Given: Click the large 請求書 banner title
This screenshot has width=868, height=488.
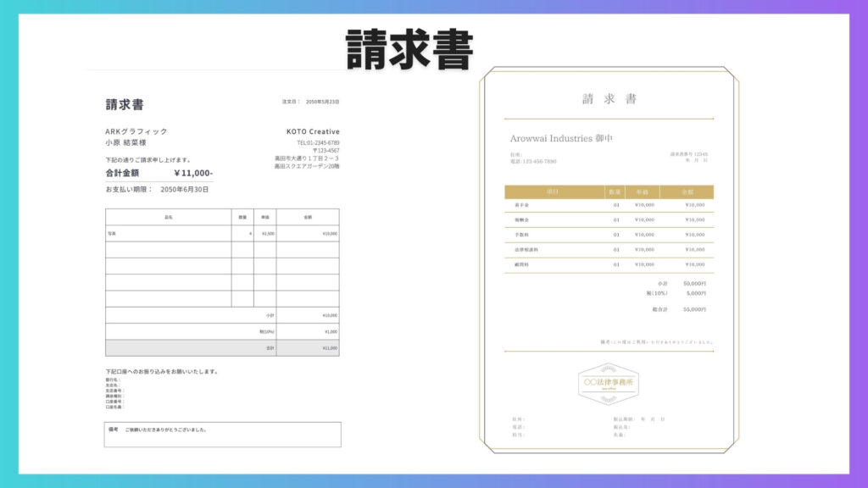Looking at the screenshot, I should [x=409, y=50].
